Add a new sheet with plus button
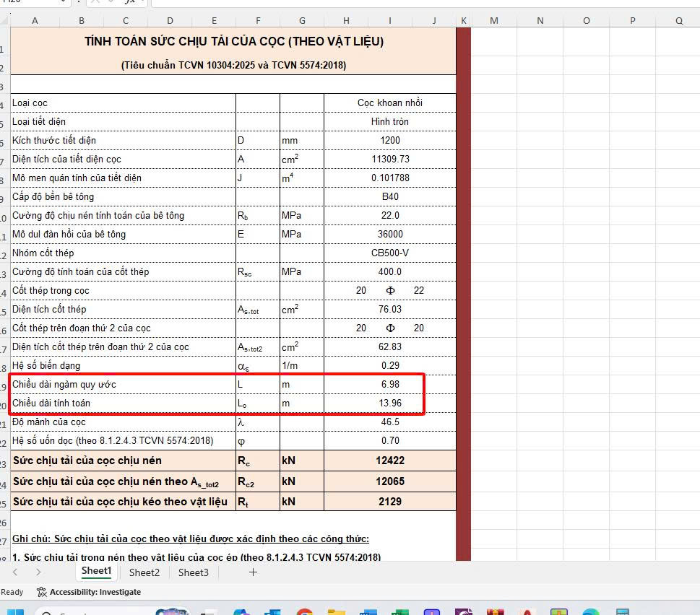This screenshot has width=700, height=615. coord(253,572)
